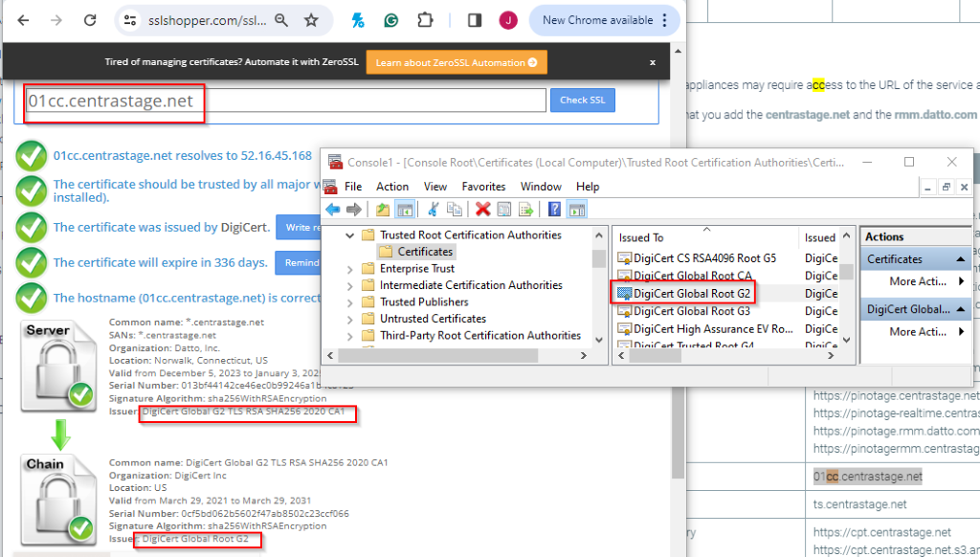
Task: Click the Export List icon in the toolbar
Action: pyautogui.click(x=525, y=209)
